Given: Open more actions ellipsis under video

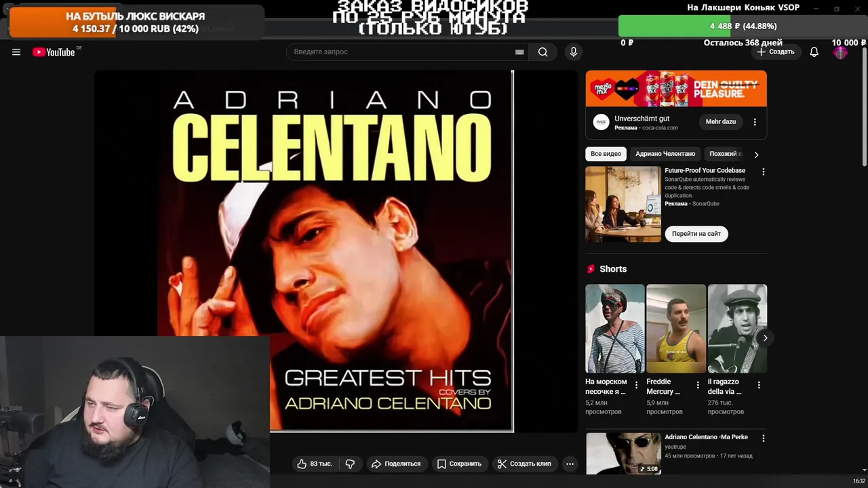Looking at the screenshot, I should (570, 464).
